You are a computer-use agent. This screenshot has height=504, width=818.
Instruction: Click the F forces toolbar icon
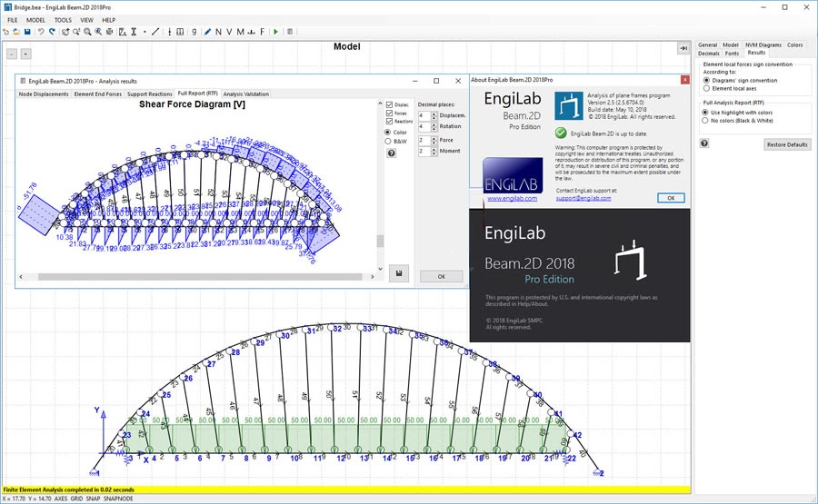coord(262,32)
